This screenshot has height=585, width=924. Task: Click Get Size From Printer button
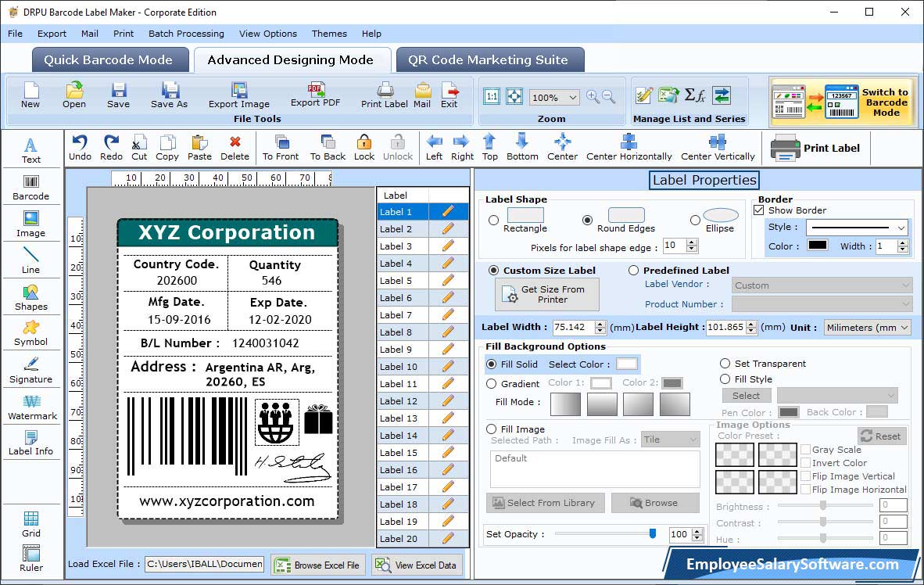tap(547, 294)
